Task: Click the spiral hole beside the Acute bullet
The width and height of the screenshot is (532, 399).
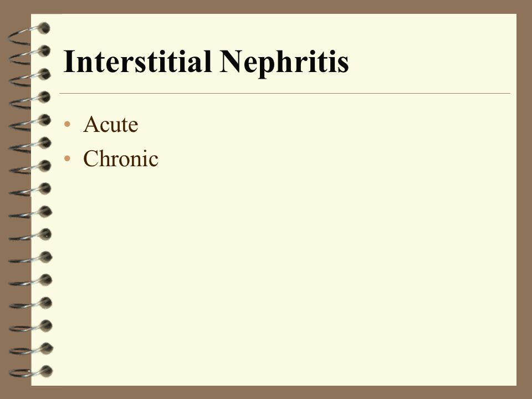Action: coord(45,120)
